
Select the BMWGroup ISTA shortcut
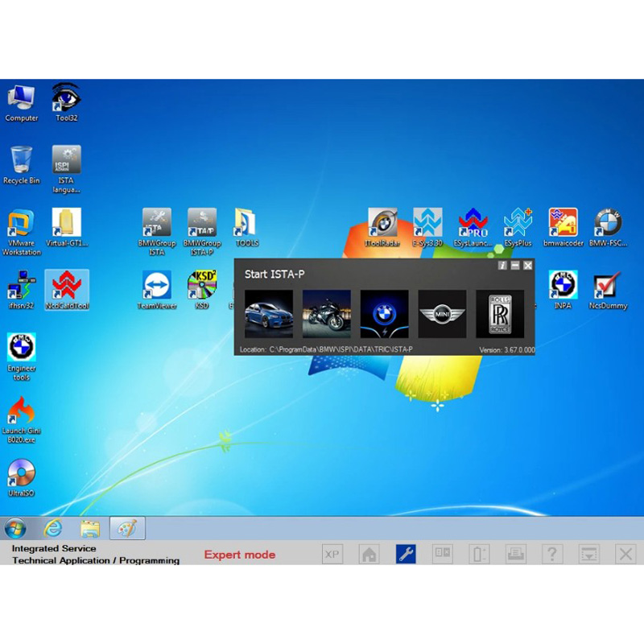(156, 232)
